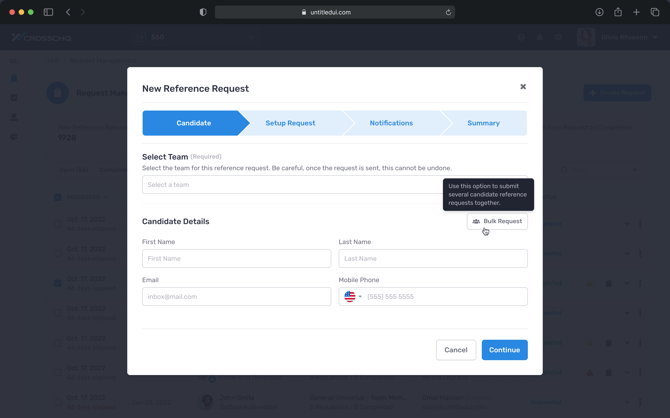Click the Mobile Phone number field
This screenshot has height=418, width=670.
[444, 297]
